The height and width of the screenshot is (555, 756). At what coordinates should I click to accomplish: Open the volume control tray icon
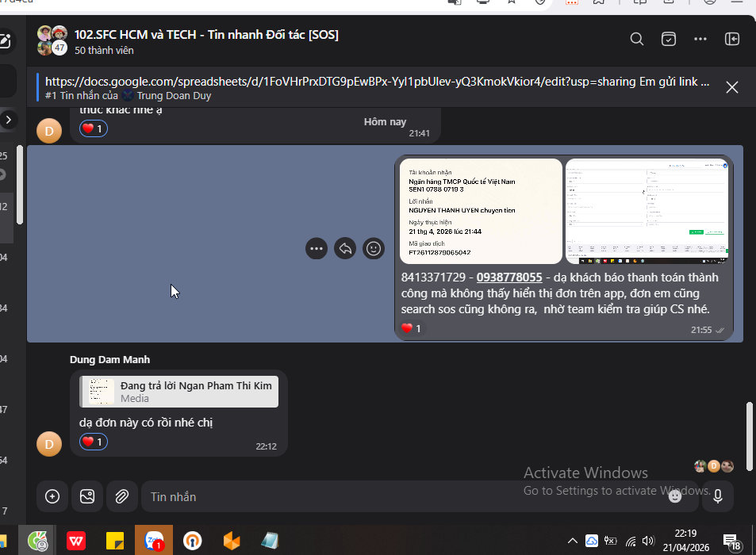point(648,541)
